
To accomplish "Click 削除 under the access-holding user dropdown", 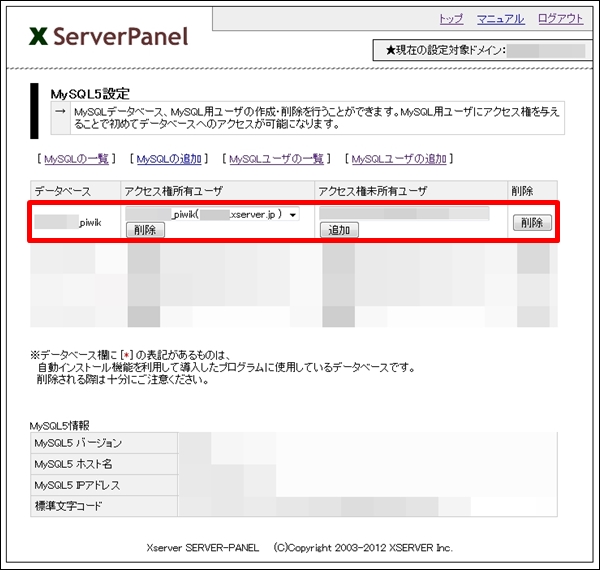I will (145, 230).
